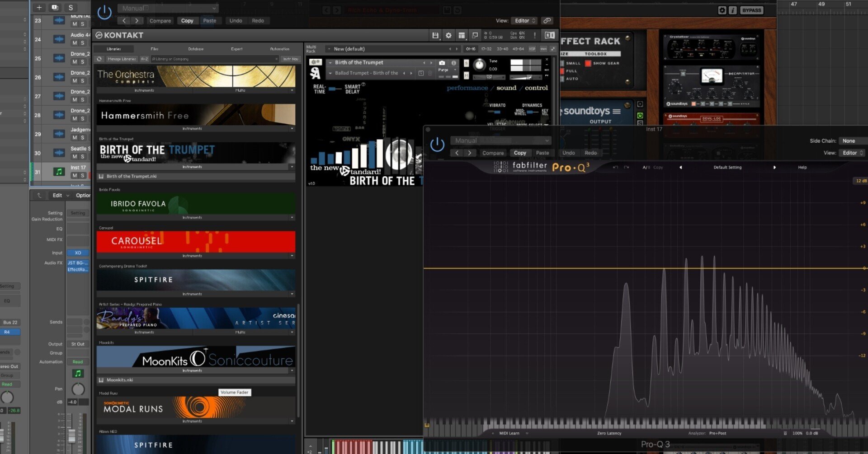
Task: Click Pro-Q 3 previous preset arrow
Action: pyautogui.click(x=681, y=168)
